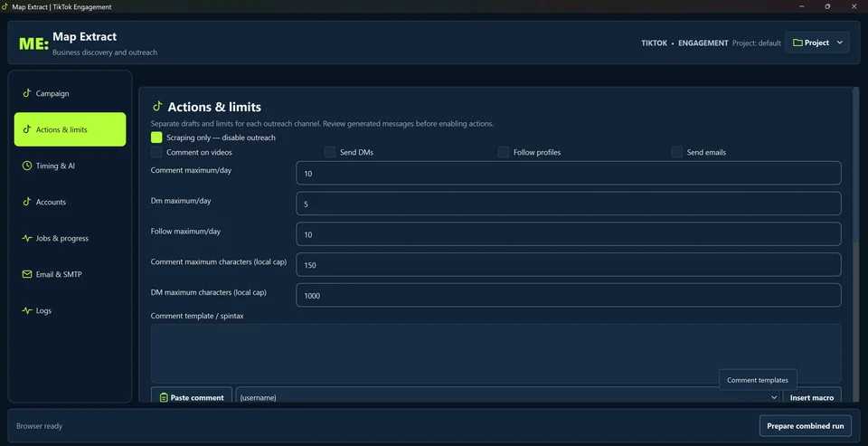Enable Comment on videos checkbox
Viewport: 868px width, 446px height.
[156, 152]
